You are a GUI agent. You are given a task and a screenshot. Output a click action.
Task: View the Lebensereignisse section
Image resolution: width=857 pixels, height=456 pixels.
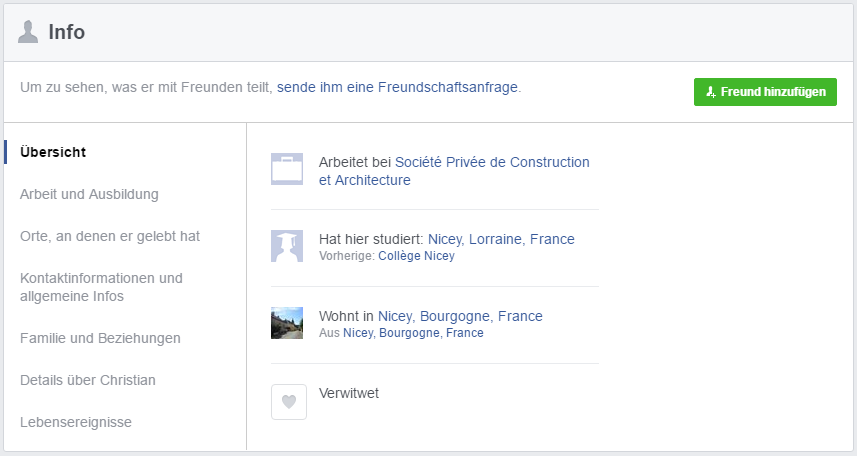[76, 422]
